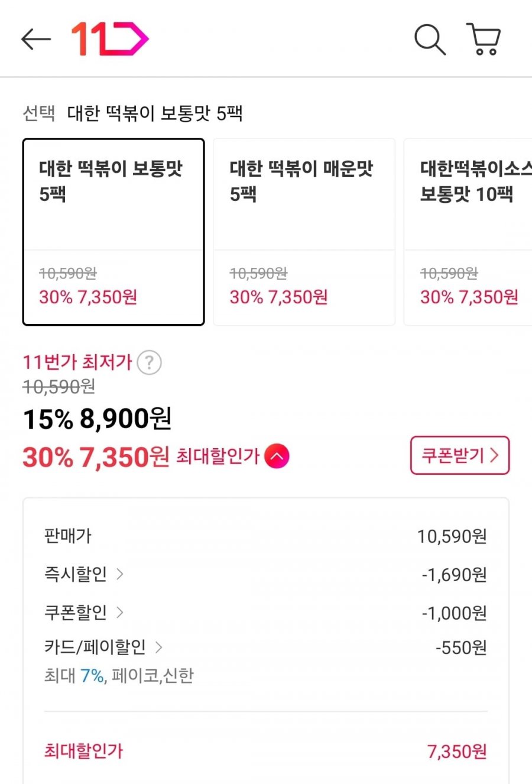Click the 15% 8,900원 price
The height and width of the screenshot is (784, 532).
tap(98, 419)
